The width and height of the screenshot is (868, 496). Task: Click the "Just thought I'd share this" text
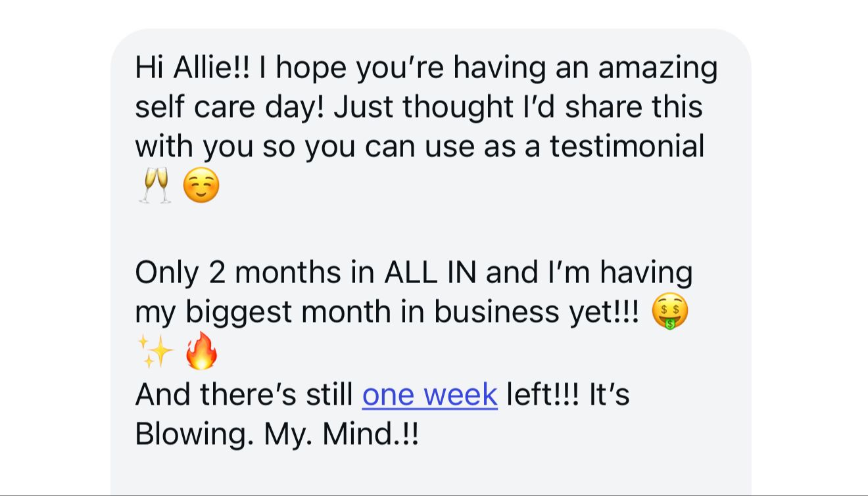coord(518,107)
